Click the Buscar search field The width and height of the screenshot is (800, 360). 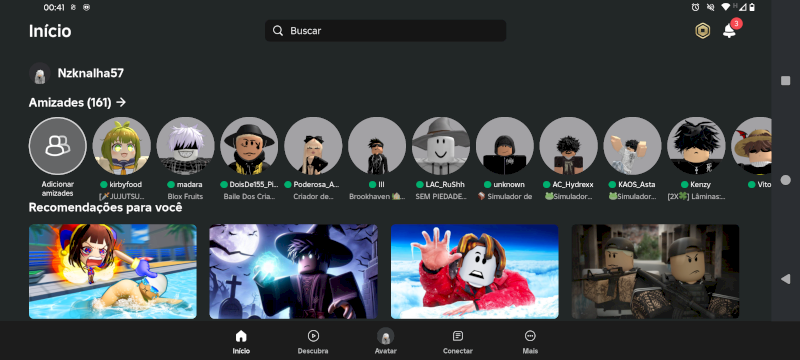385,31
